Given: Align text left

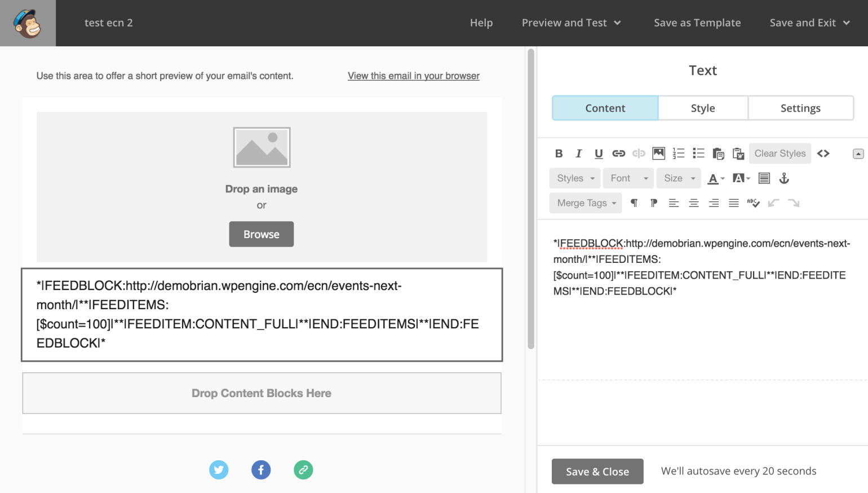Looking at the screenshot, I should tap(674, 203).
